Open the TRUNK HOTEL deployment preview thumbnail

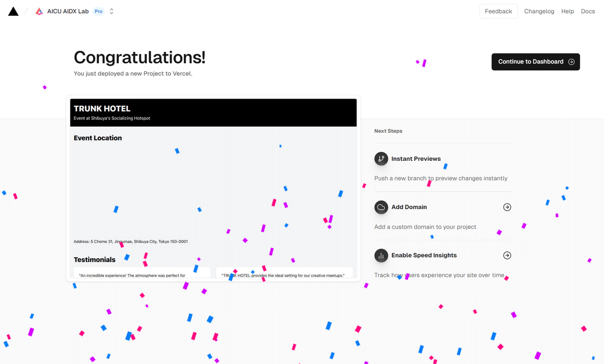[x=213, y=188]
